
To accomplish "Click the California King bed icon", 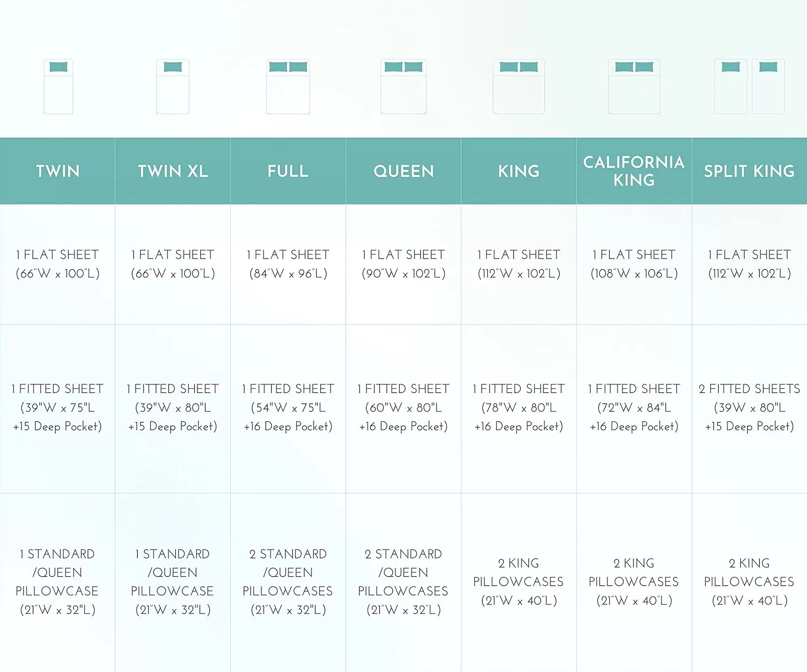I will (634, 87).
